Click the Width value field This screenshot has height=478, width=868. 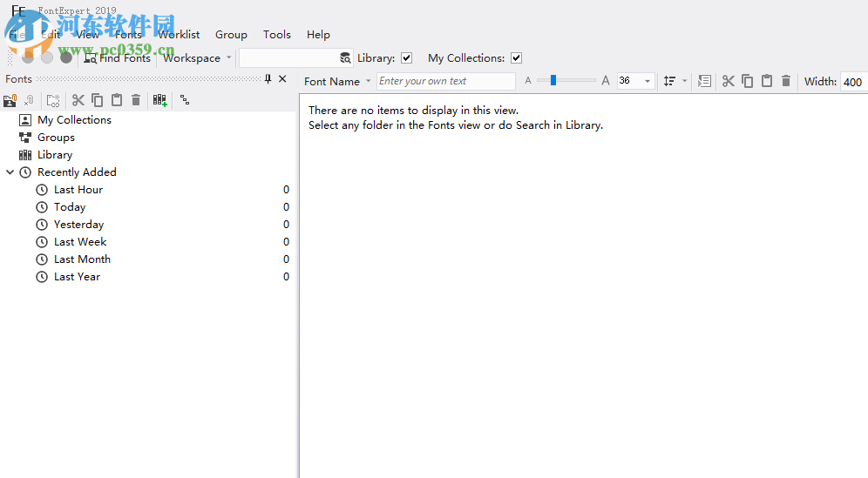tap(854, 82)
